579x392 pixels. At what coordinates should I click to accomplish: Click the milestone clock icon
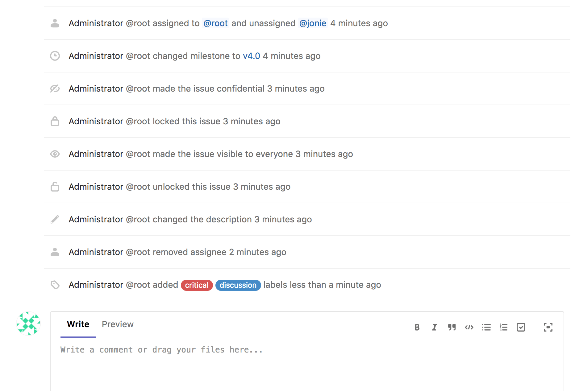pyautogui.click(x=55, y=56)
